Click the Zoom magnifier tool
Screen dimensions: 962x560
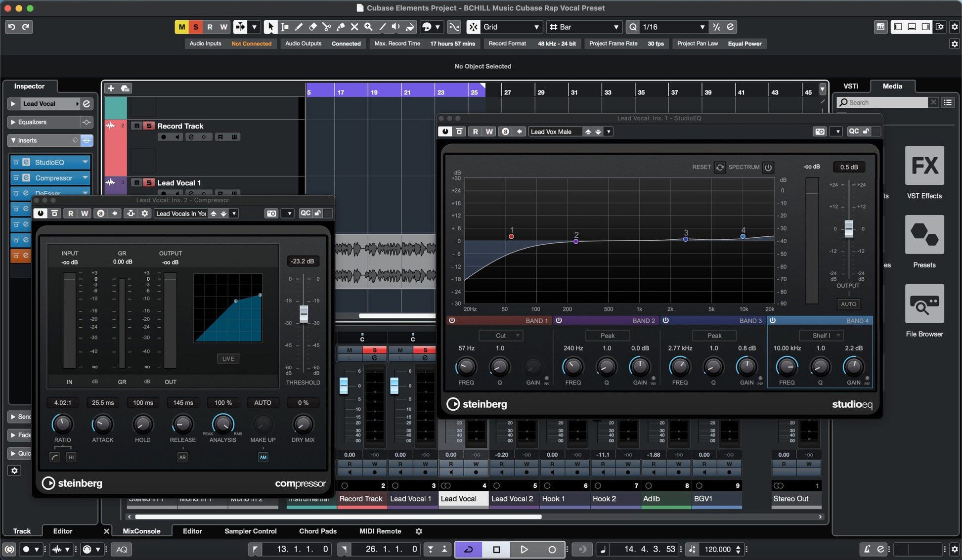point(368,27)
